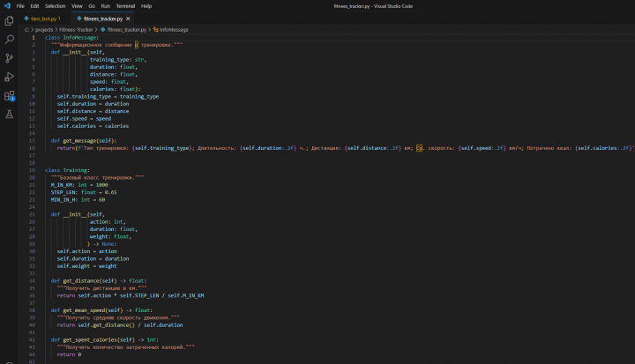Open the File menu
Image resolution: width=635 pixels, height=364 pixels.
point(20,5)
